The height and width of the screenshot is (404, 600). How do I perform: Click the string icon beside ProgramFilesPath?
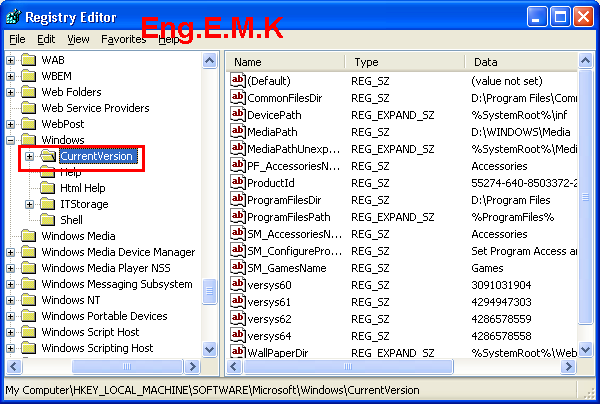(x=238, y=216)
